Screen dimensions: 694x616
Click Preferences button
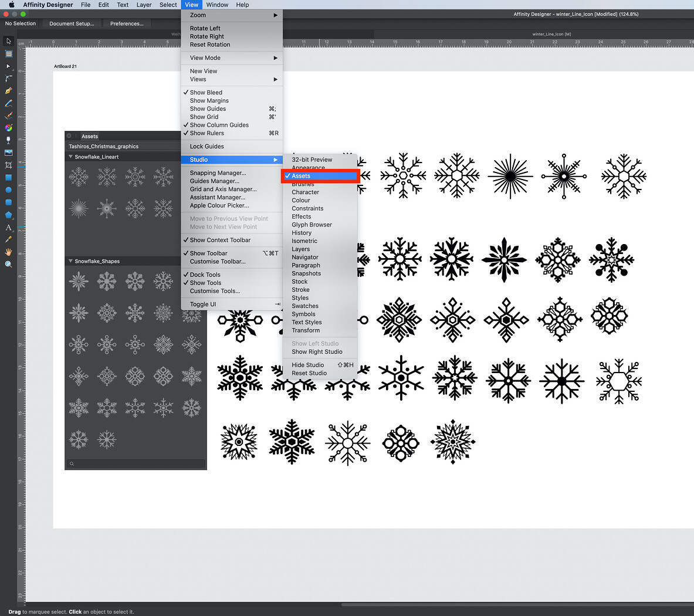tap(127, 23)
